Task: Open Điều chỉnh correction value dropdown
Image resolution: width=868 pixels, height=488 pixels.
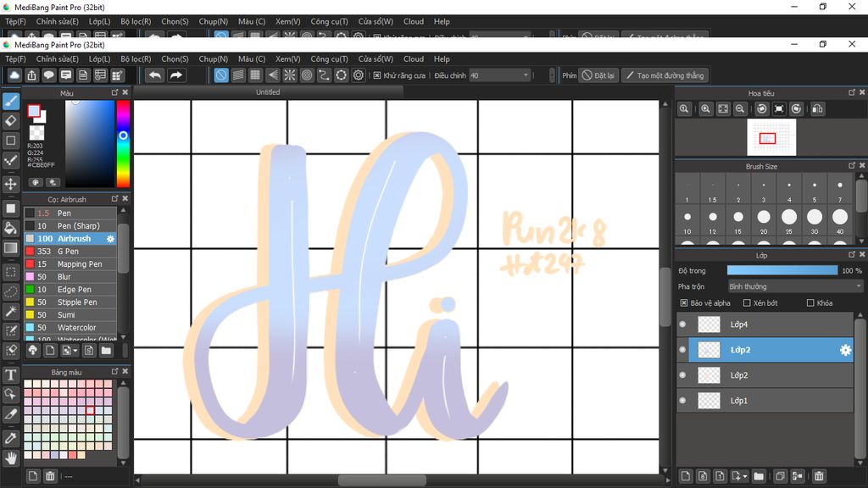Action: click(x=500, y=75)
